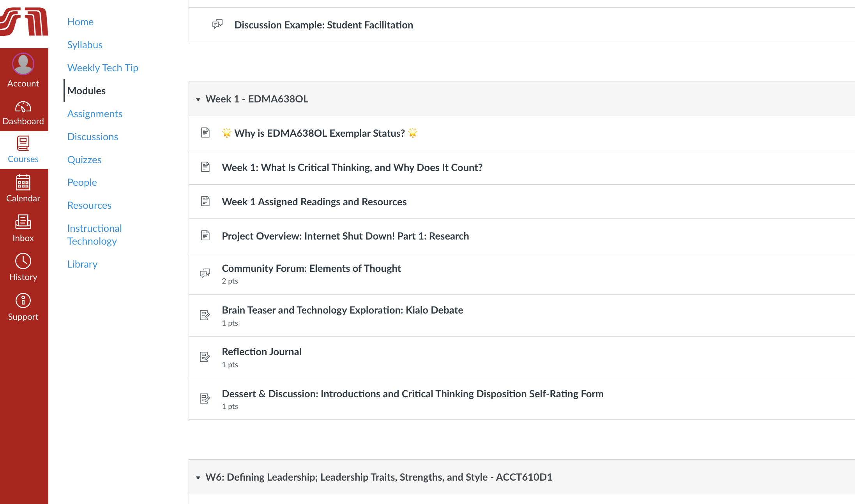Collapse the W6: Defining Leadership module
The height and width of the screenshot is (504, 855).
click(198, 478)
